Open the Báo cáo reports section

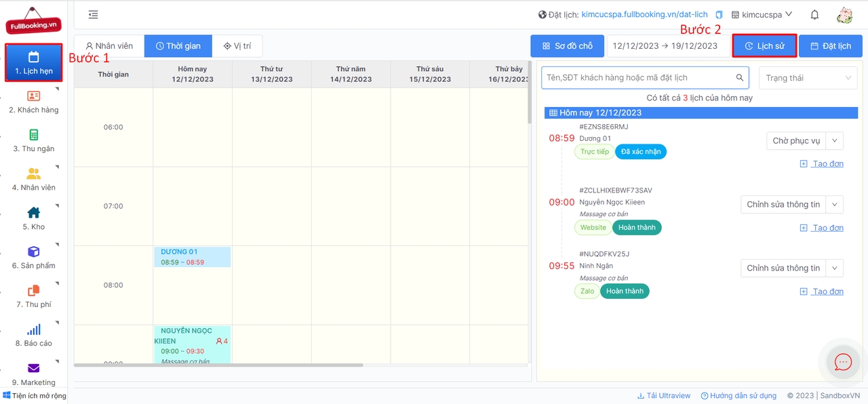click(x=33, y=335)
